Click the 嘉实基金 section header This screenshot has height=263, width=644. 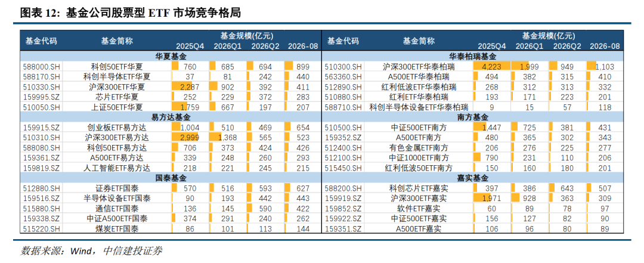(473, 178)
